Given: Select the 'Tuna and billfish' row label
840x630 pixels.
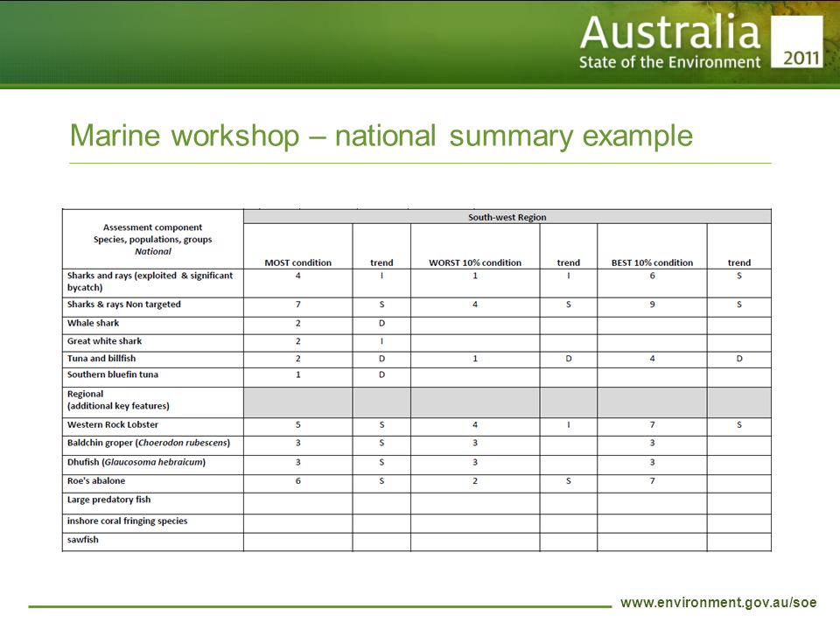Looking at the screenshot, I should [101, 359].
